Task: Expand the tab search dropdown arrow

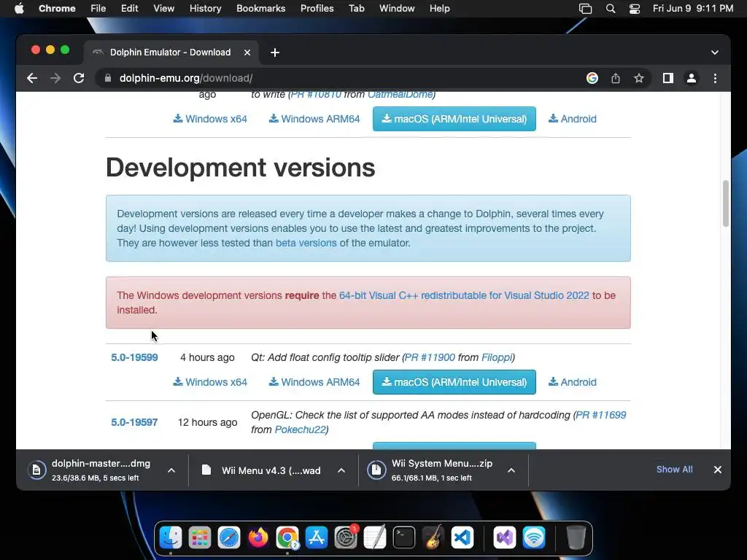Action: (715, 52)
